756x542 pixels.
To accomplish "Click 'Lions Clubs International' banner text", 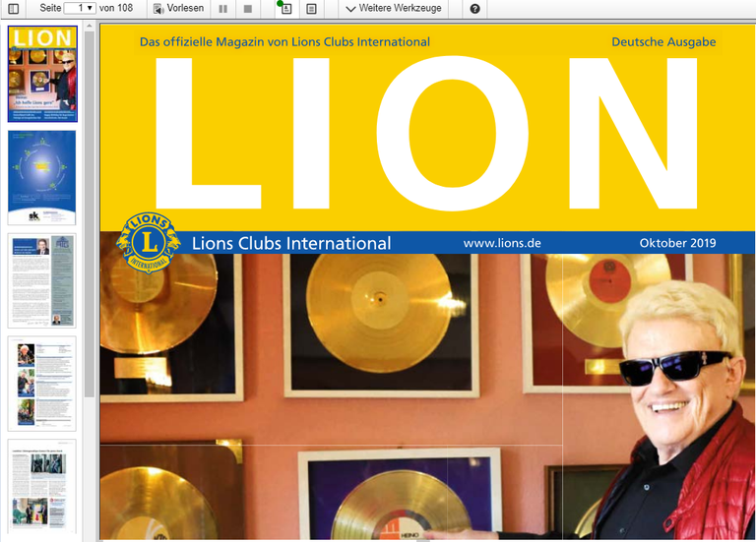I will pos(291,243).
